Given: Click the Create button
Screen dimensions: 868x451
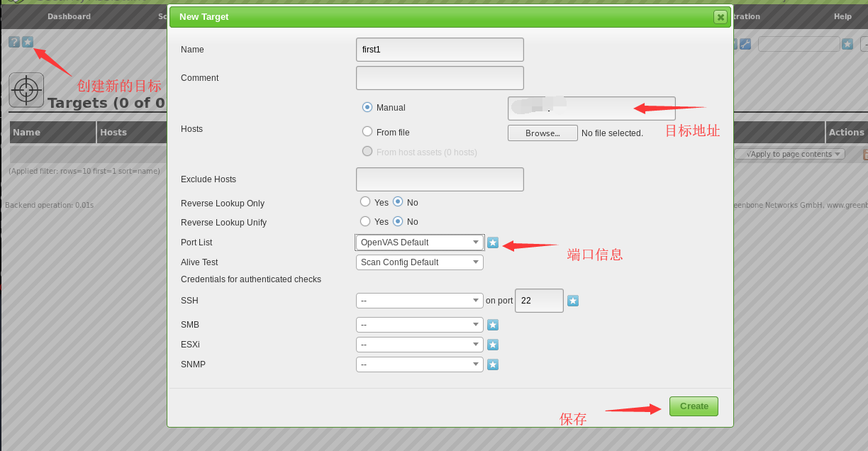Looking at the screenshot, I should click(694, 406).
